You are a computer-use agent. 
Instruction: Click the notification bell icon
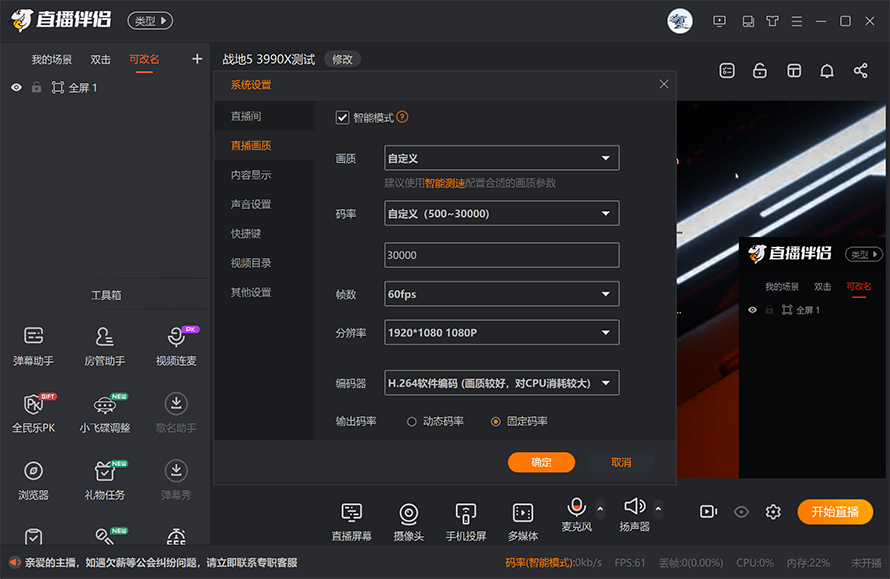coord(827,71)
